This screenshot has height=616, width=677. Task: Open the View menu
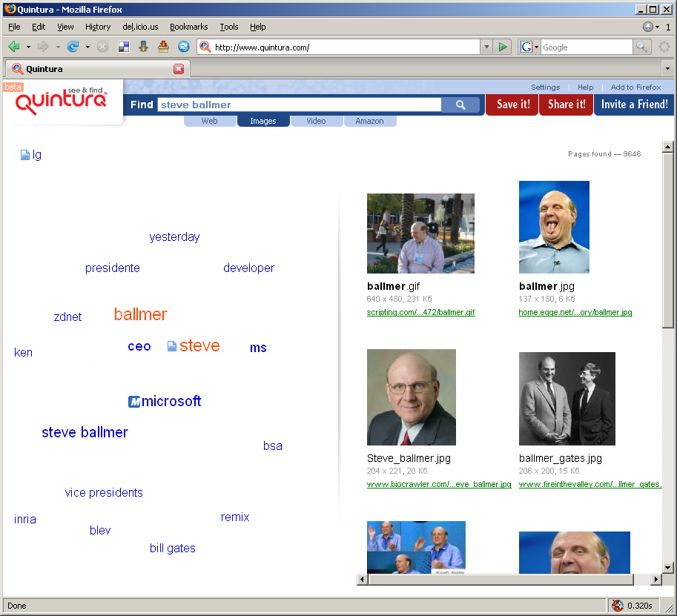[65, 27]
